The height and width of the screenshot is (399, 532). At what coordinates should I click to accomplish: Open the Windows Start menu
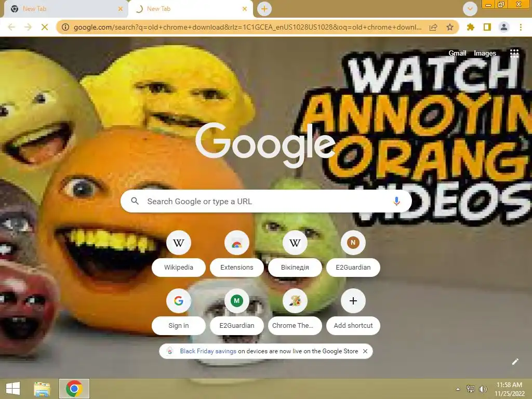pos(13,389)
